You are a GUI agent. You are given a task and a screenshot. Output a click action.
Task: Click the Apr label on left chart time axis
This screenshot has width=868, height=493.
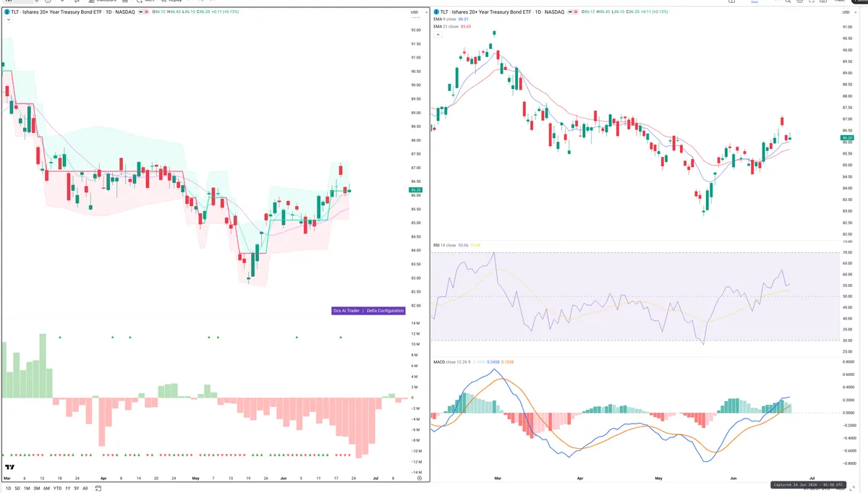pos(104,479)
